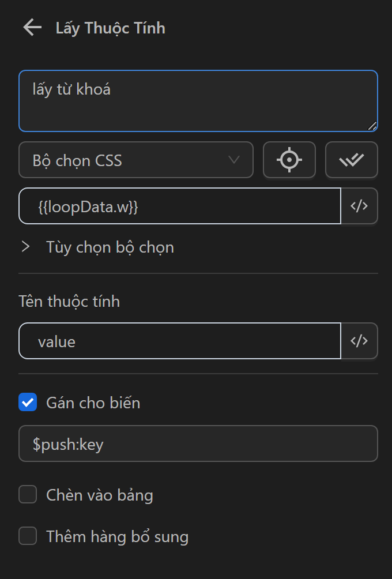This screenshot has height=579, width=392.
Task: Open the expression editor beside the {{loopData.w}} field
Action: pyautogui.click(x=359, y=206)
